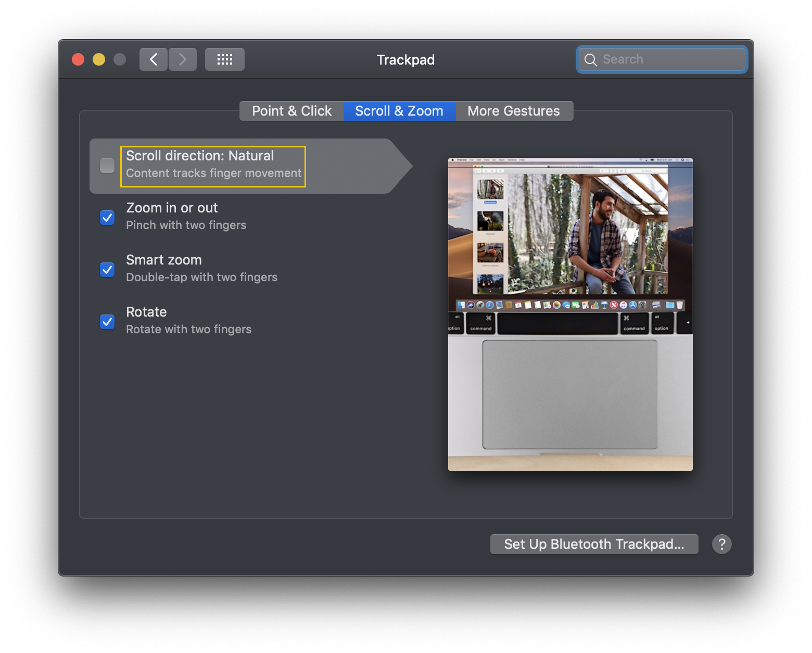Open the Show All preferences grid icon
Viewport: 812px width, 653px height.
coord(224,59)
